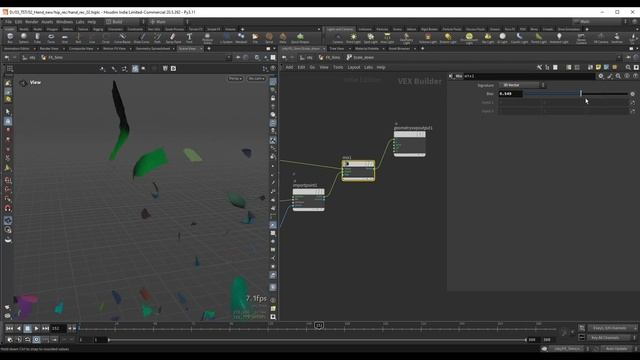
Task: Add a new pane tab with the viewer plus
Action: click(209, 49)
